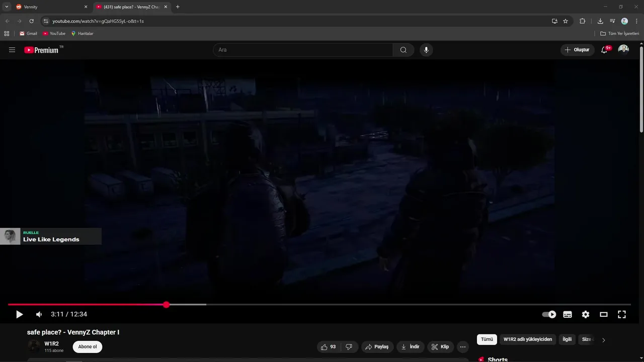The height and width of the screenshot is (362, 644).
Task: Open Chrome downloads
Action: 600,21
